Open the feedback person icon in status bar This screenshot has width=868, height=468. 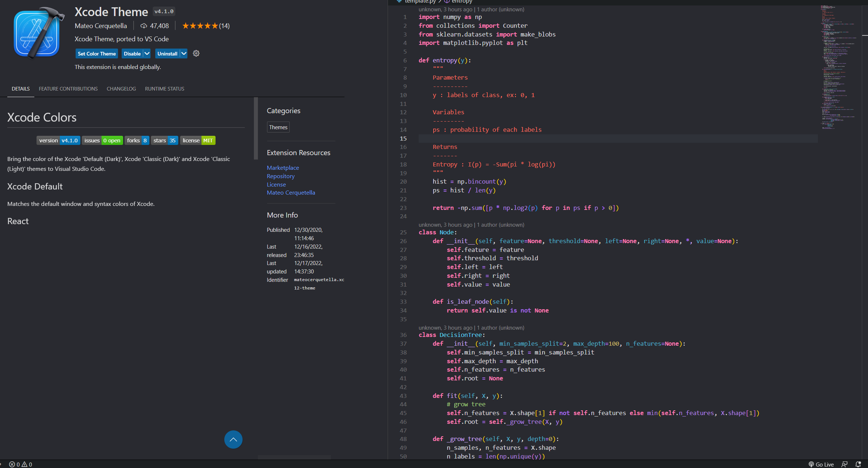(x=844, y=464)
